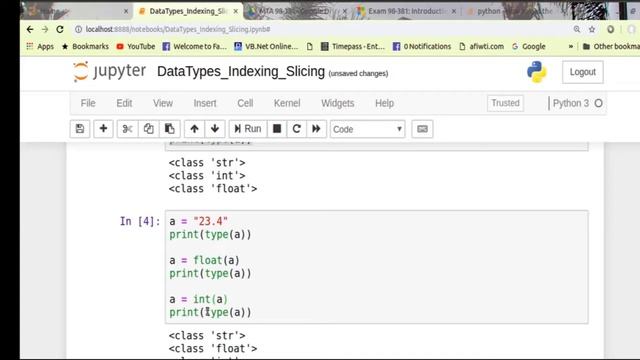The width and height of the screenshot is (640, 360).
Task: Select In [4] cell prompt
Action: point(140,221)
